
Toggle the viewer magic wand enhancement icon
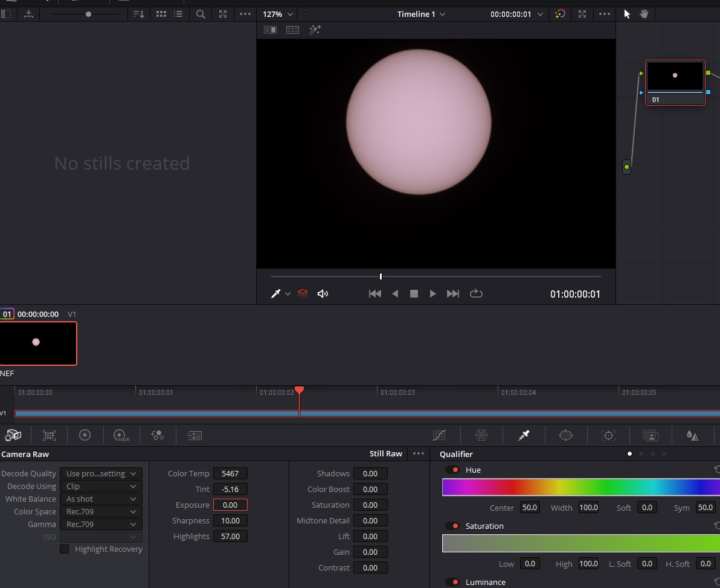point(315,30)
